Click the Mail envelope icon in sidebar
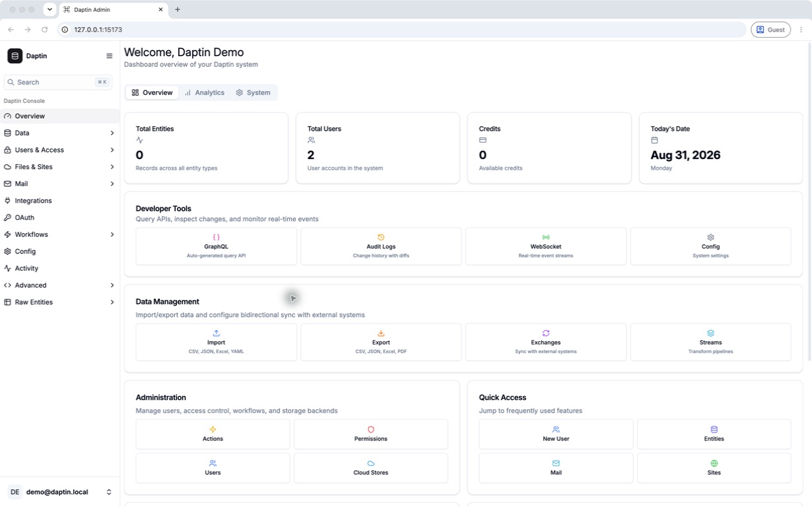The width and height of the screenshot is (812, 507). tap(8, 184)
